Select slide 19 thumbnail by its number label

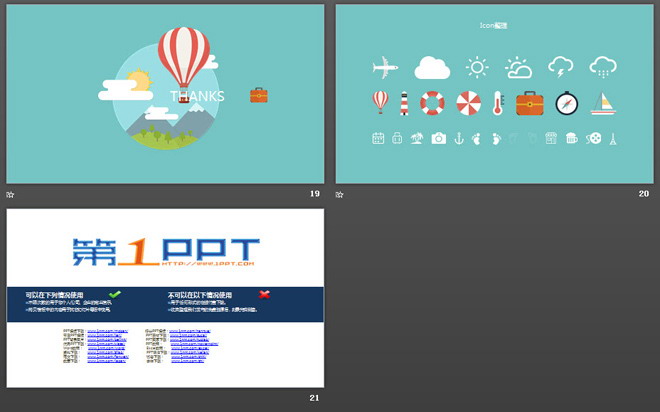coord(315,194)
